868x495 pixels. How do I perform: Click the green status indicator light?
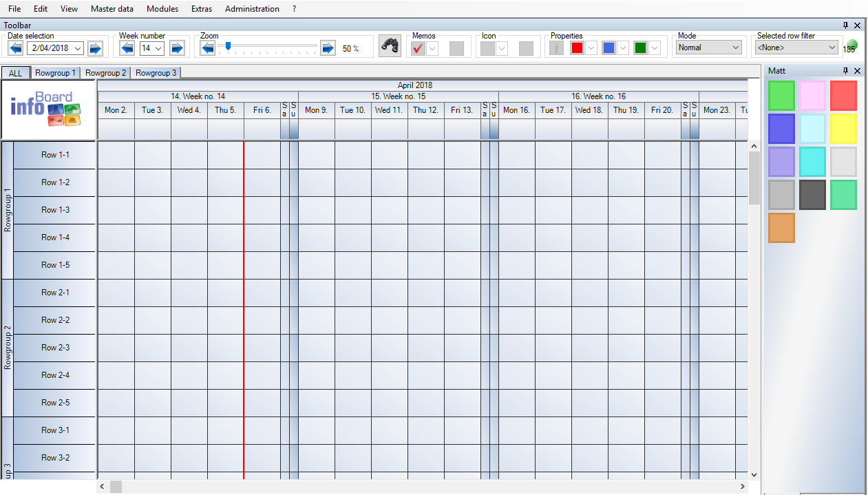point(851,45)
